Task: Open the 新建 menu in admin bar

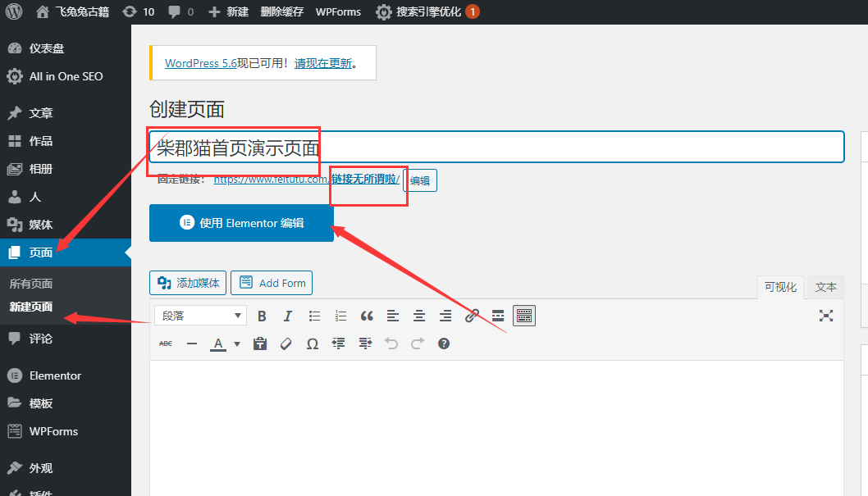Action: tap(228, 11)
